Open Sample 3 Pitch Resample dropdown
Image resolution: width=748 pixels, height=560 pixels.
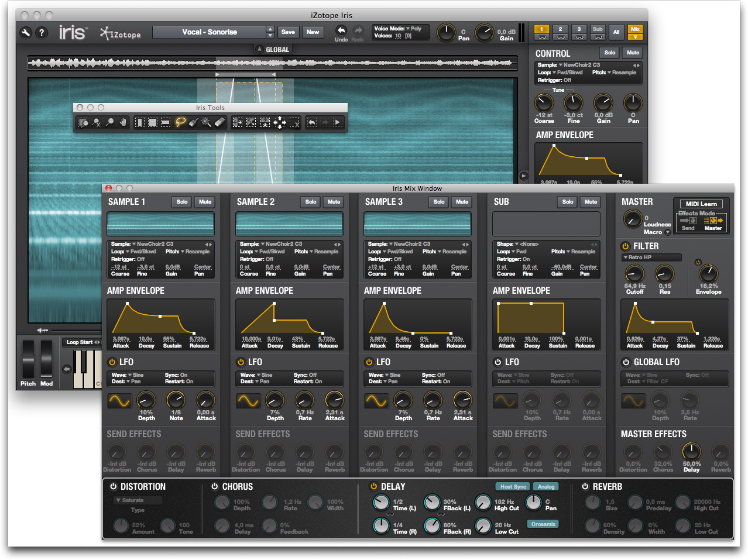(451, 252)
